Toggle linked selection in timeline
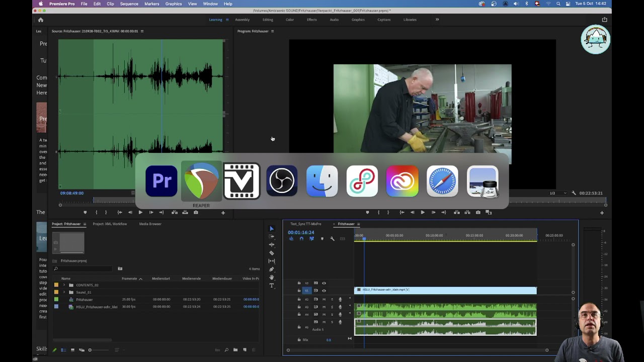Screen dimensions: 644x362 click(x=311, y=239)
